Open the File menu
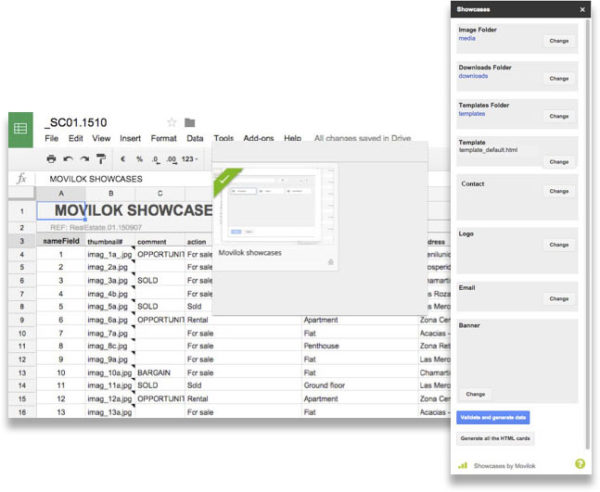Screen dimensions: 600x492 click(52, 138)
